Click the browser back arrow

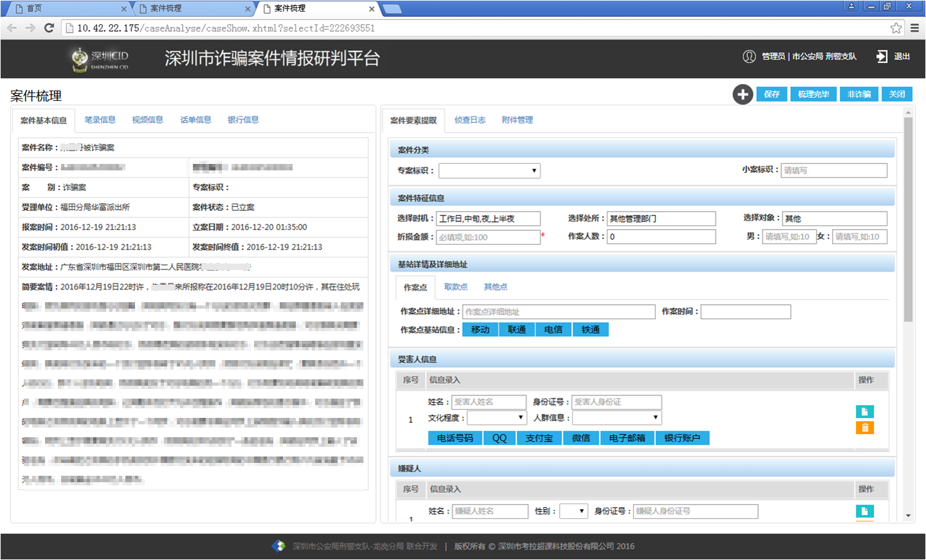pos(12,28)
